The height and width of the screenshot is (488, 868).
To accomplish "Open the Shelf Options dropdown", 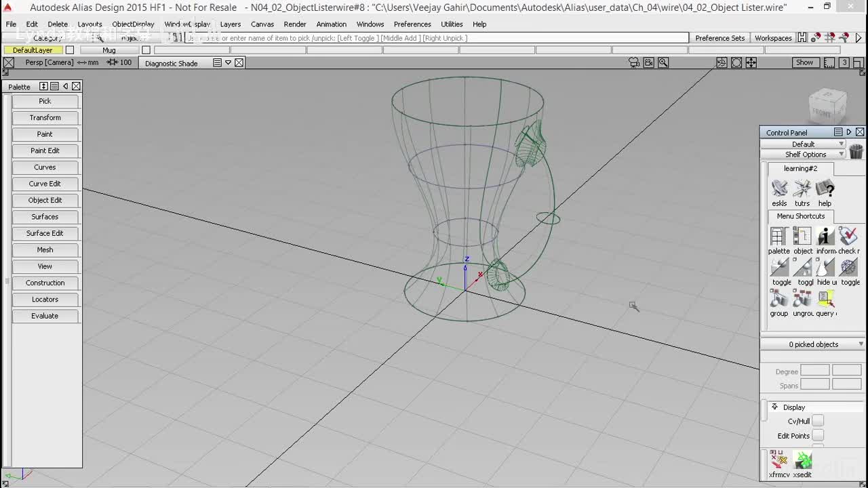I will (x=804, y=155).
